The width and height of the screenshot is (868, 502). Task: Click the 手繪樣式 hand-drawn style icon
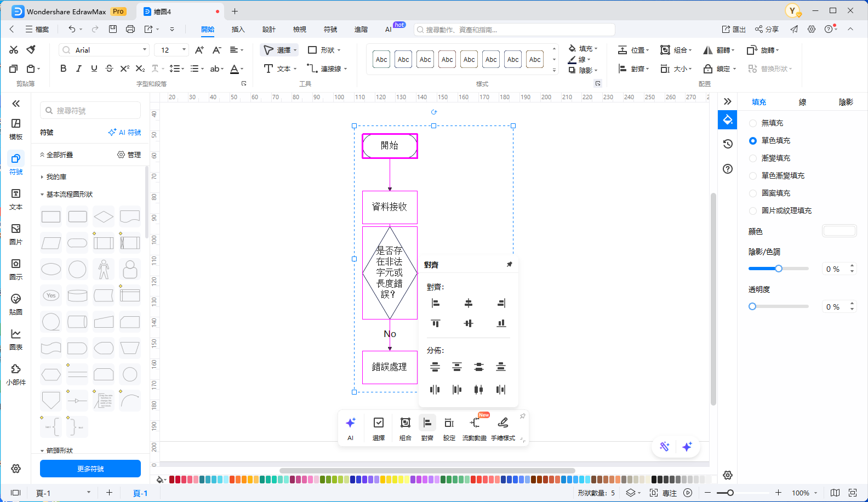(x=502, y=423)
